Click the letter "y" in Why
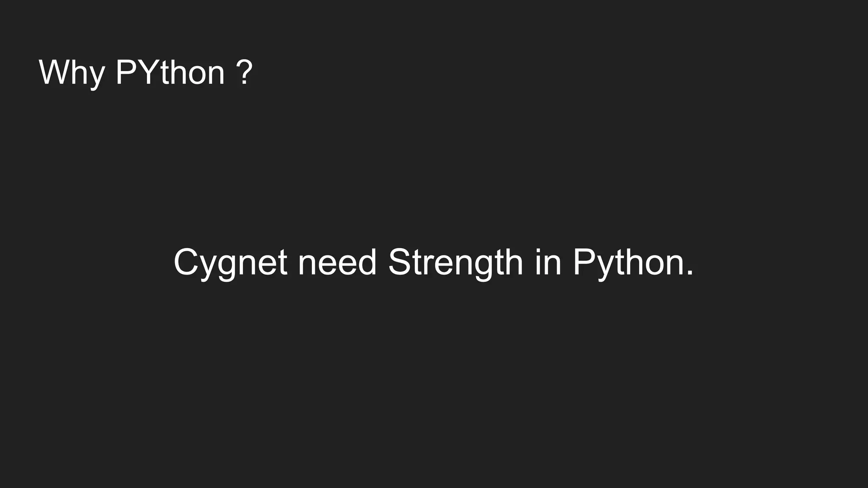The width and height of the screenshot is (868, 488). pos(98,78)
